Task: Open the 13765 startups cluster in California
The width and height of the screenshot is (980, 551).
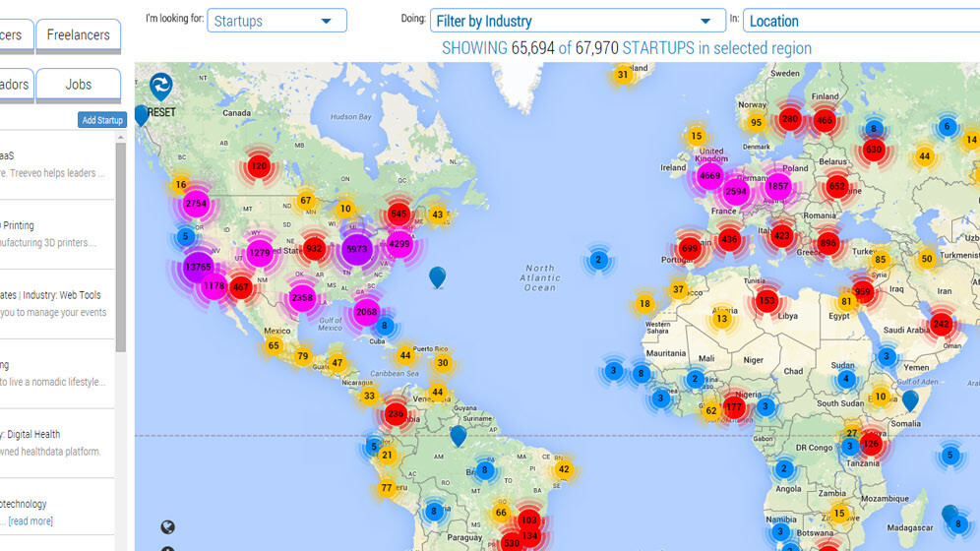Action: click(x=198, y=267)
